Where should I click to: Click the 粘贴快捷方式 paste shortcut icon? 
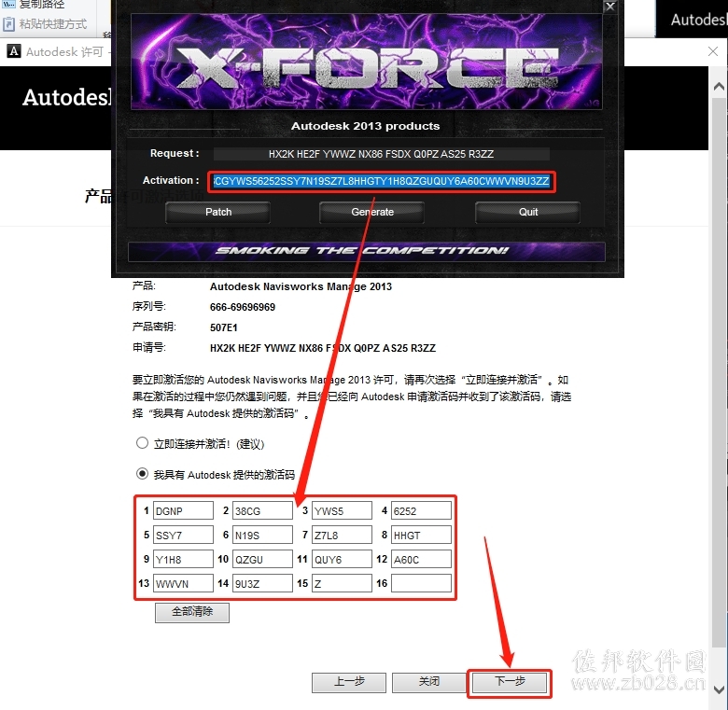[8, 24]
